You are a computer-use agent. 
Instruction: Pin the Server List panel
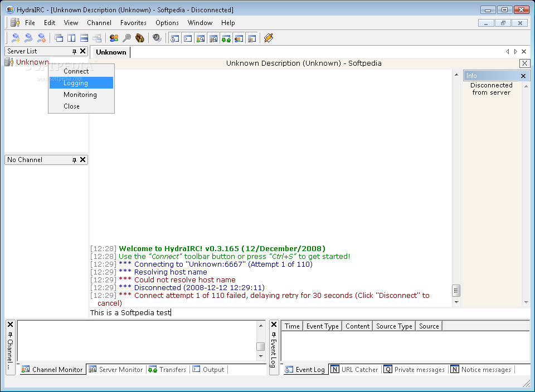tap(74, 51)
